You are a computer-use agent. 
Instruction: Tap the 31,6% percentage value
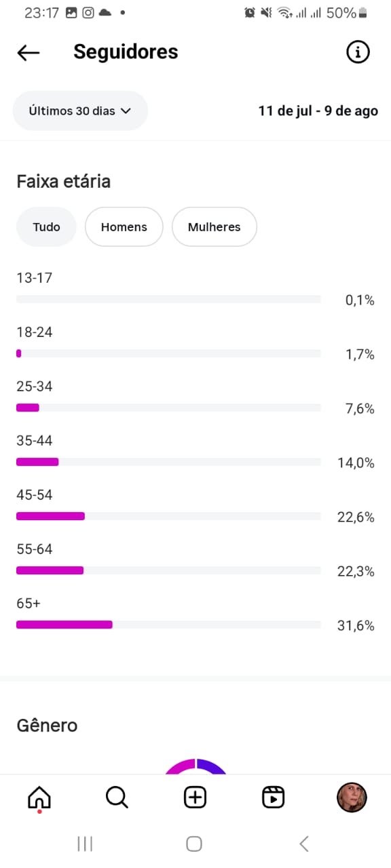tap(356, 625)
